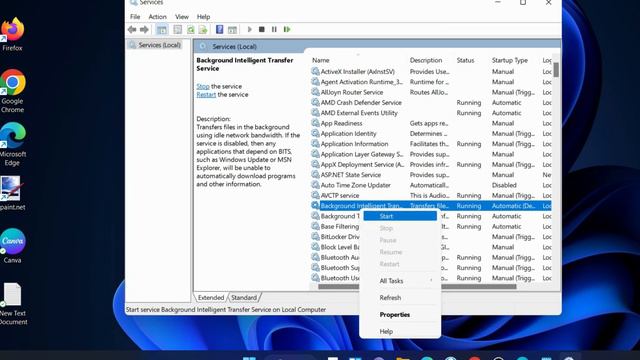
Task: Click the green Refresh toolbar icon
Action: pyautogui.click(x=191, y=29)
